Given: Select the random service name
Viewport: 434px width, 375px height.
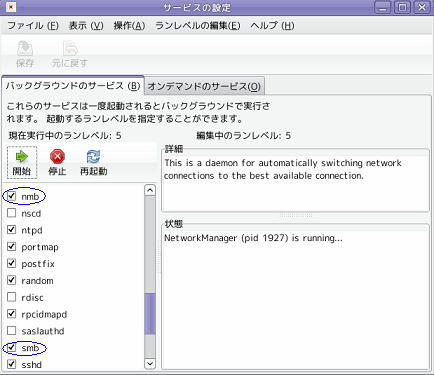Looking at the screenshot, I should tap(37, 281).
